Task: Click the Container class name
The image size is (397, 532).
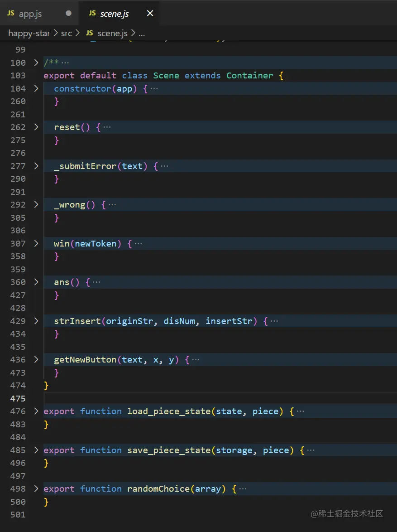Action: (x=250, y=75)
